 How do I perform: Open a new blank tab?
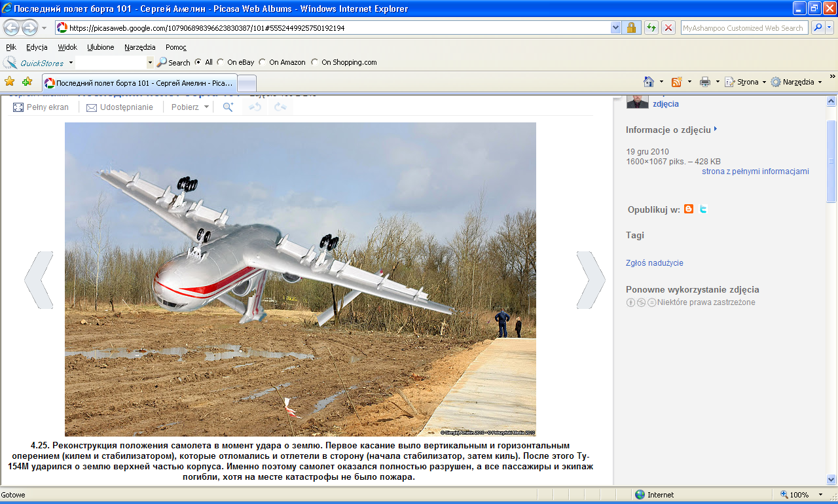(x=246, y=83)
